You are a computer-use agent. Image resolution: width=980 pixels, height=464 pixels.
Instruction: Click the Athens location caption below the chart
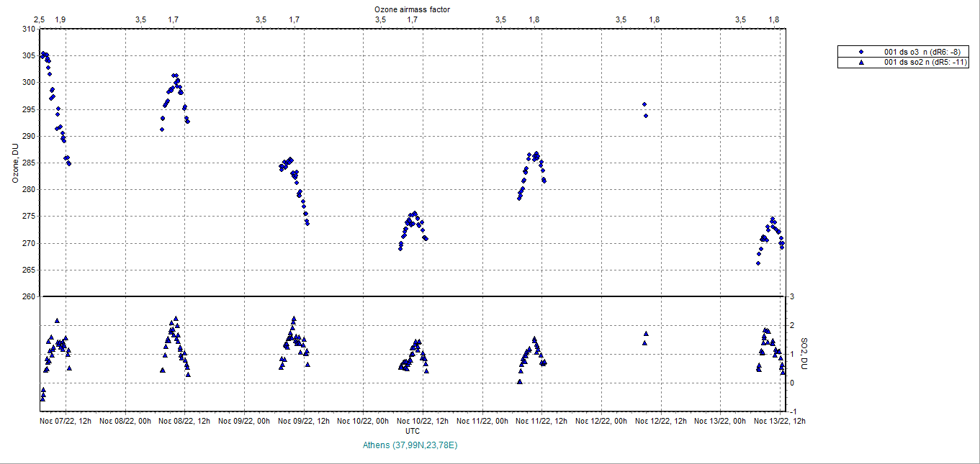point(412,445)
